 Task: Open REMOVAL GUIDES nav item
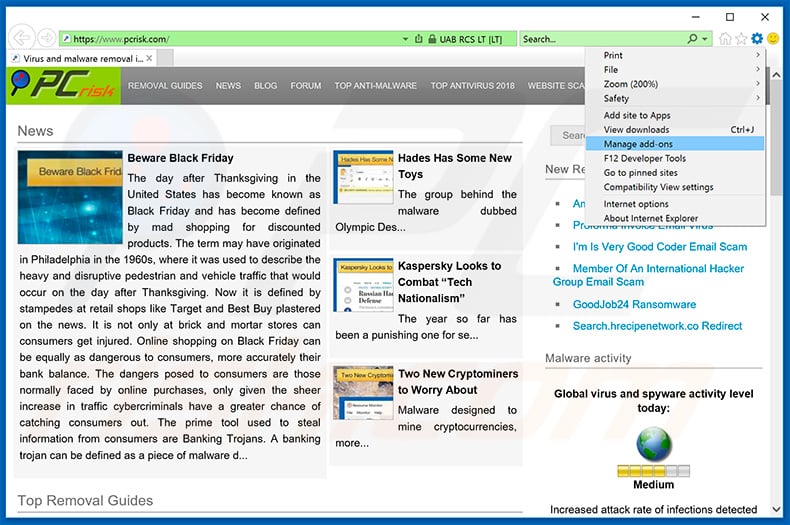coord(165,86)
